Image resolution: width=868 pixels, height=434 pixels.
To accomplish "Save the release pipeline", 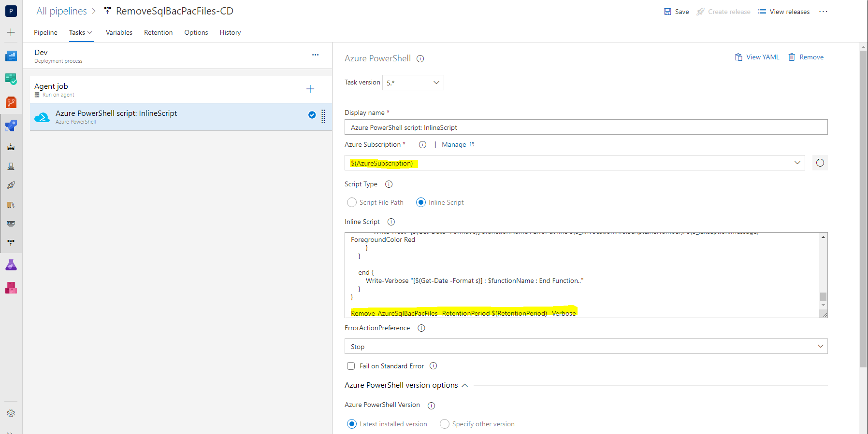I will tap(676, 12).
